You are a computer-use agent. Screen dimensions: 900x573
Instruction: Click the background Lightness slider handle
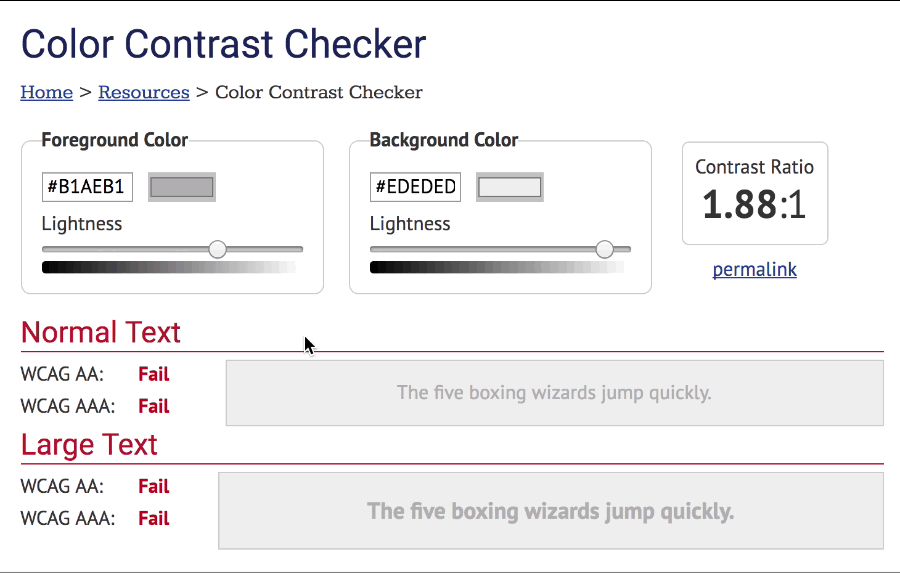604,249
